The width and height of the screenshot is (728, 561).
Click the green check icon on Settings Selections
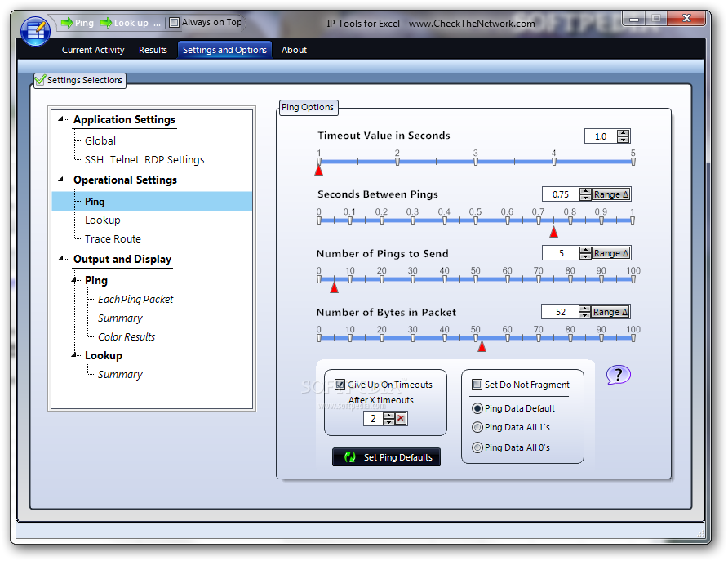coord(40,80)
